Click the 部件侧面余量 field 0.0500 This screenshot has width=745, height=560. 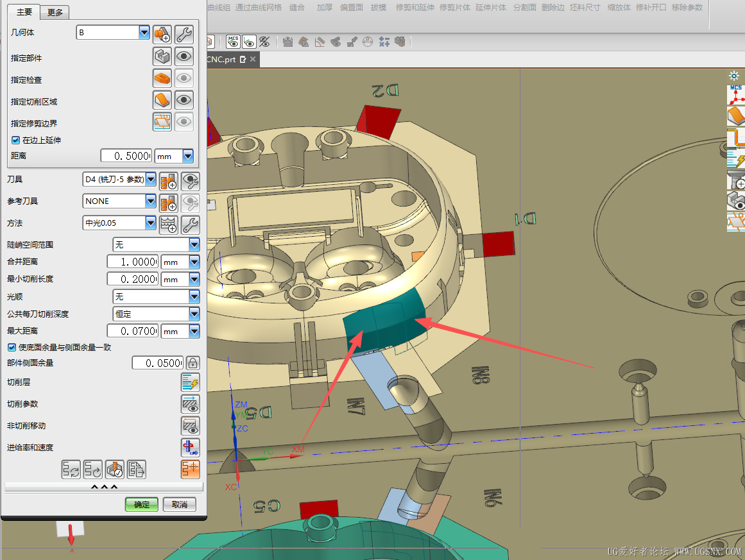pos(158,363)
